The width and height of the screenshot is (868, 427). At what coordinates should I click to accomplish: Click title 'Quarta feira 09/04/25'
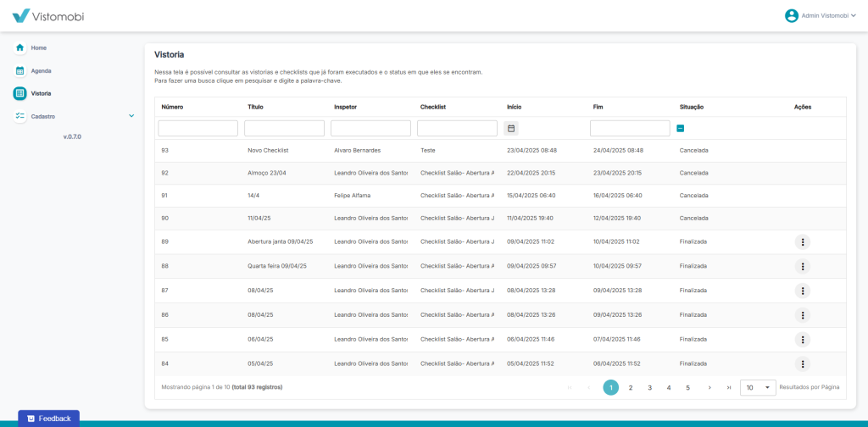277,266
